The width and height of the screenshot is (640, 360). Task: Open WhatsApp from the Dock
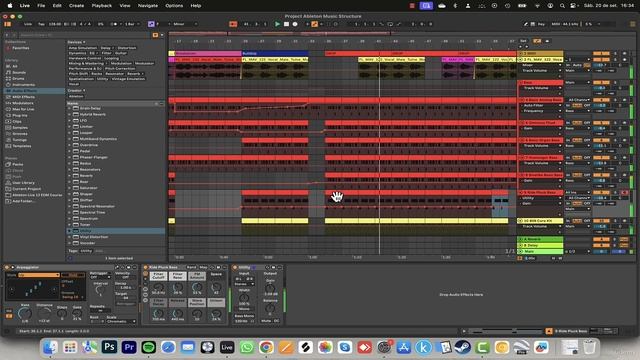[x=247, y=347]
